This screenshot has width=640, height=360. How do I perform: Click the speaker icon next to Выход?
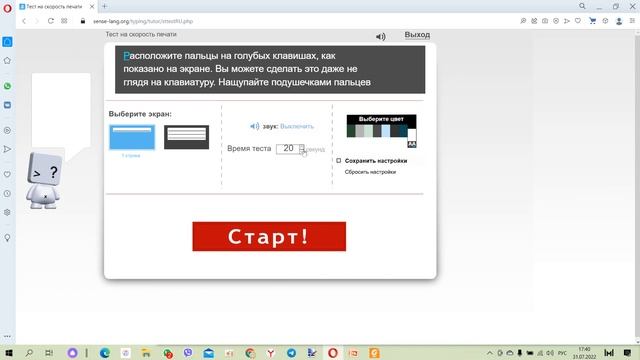(x=380, y=37)
